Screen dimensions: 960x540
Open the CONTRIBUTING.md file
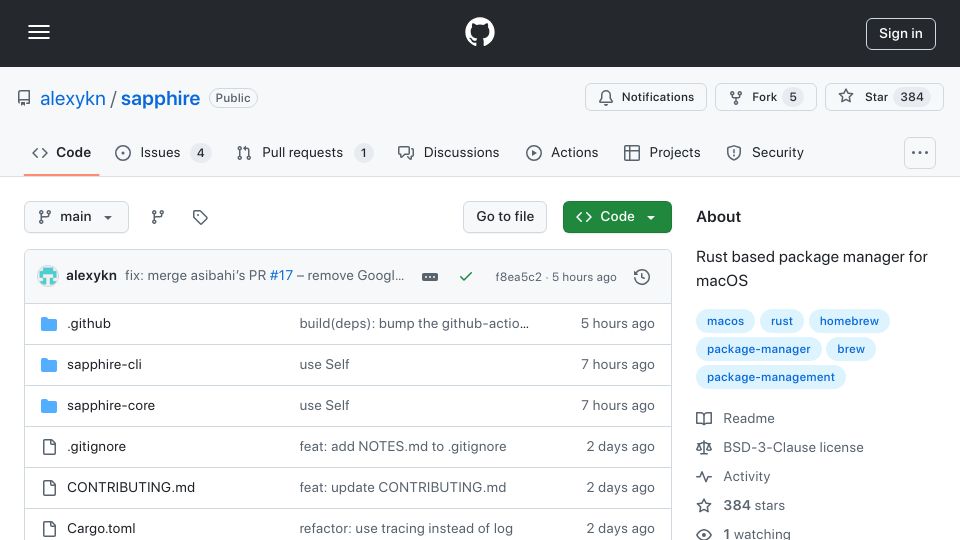(x=131, y=487)
